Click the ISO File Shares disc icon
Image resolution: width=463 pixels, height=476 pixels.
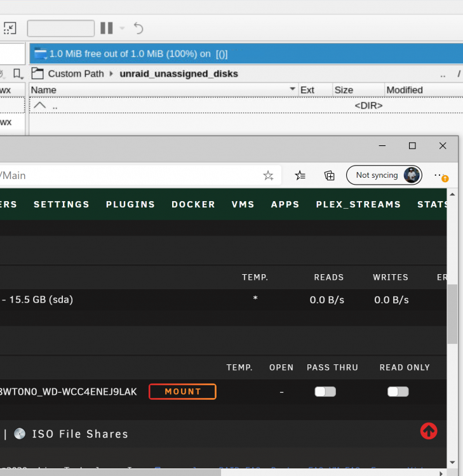tap(20, 434)
